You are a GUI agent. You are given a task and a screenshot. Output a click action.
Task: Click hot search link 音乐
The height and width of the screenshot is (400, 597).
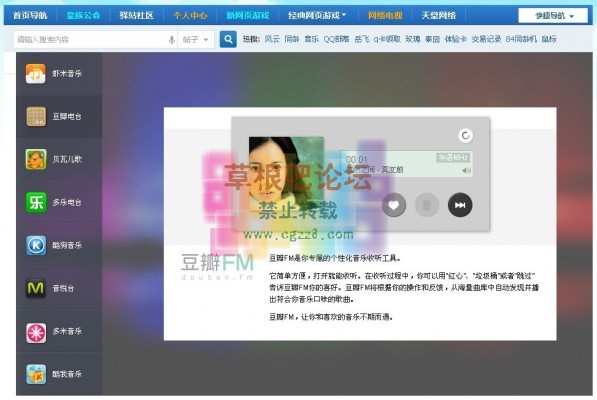(311, 39)
